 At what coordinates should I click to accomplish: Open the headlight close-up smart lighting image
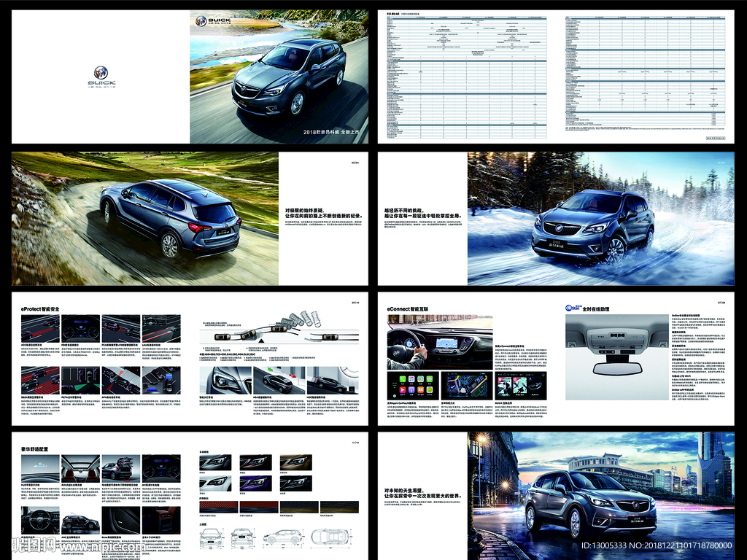[x=225, y=381]
